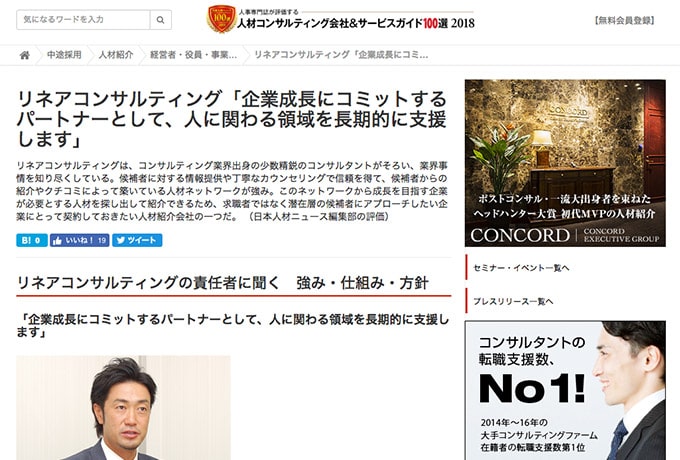680x460 pixels.
Task: Open the 無料会員登録 registration link
Action: click(624, 20)
